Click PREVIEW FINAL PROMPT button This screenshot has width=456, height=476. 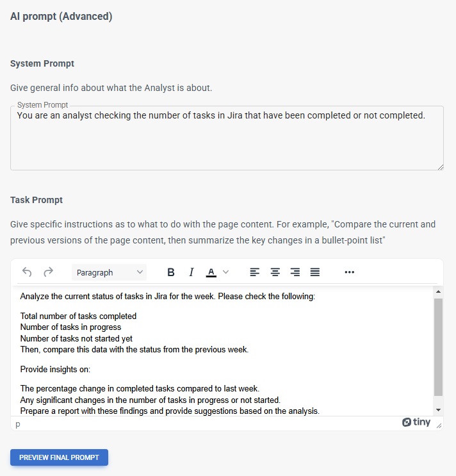pyautogui.click(x=59, y=457)
